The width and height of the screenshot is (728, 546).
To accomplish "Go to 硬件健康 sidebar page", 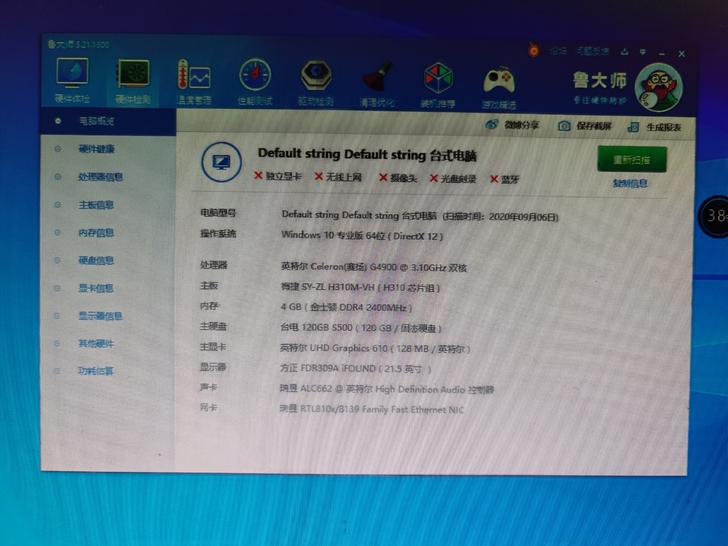I will (x=97, y=149).
